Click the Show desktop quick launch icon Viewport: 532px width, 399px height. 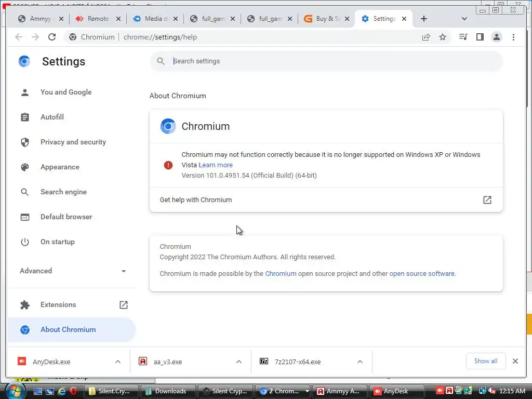click(x=38, y=391)
